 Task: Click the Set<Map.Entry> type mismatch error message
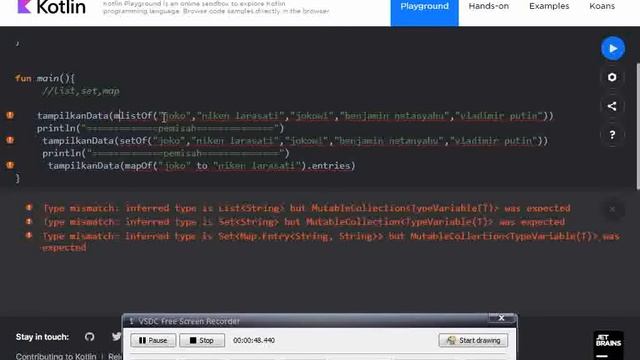(331, 241)
